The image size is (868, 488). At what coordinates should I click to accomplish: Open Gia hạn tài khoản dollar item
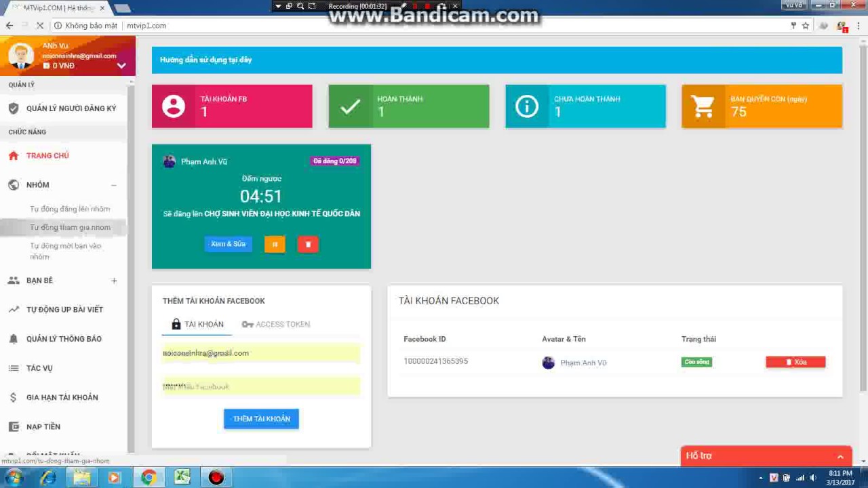pyautogui.click(x=62, y=397)
